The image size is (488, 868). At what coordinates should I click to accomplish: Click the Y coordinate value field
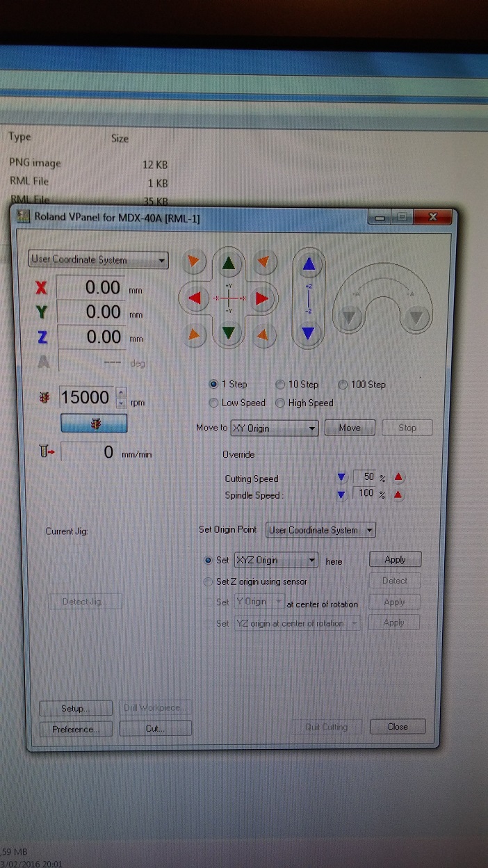(90, 312)
